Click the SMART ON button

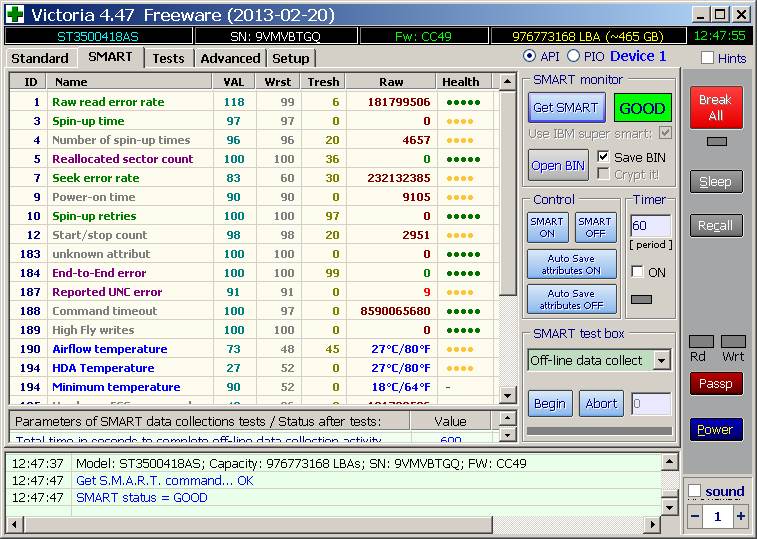tap(547, 227)
